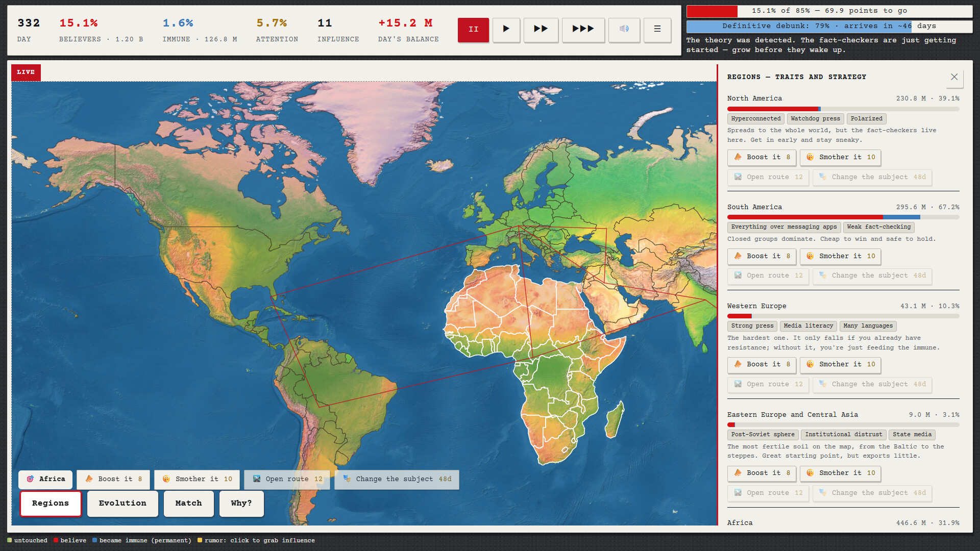Open the Why? tab

click(x=241, y=504)
